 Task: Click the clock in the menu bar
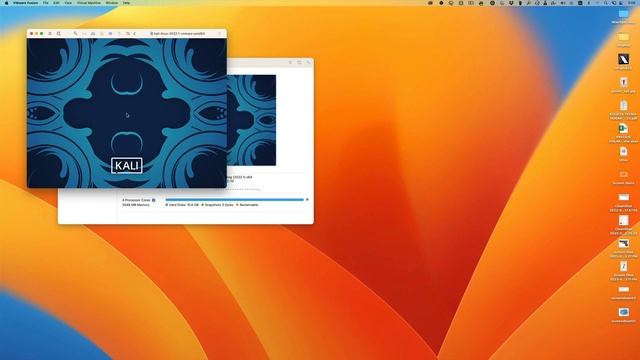pos(631,3)
